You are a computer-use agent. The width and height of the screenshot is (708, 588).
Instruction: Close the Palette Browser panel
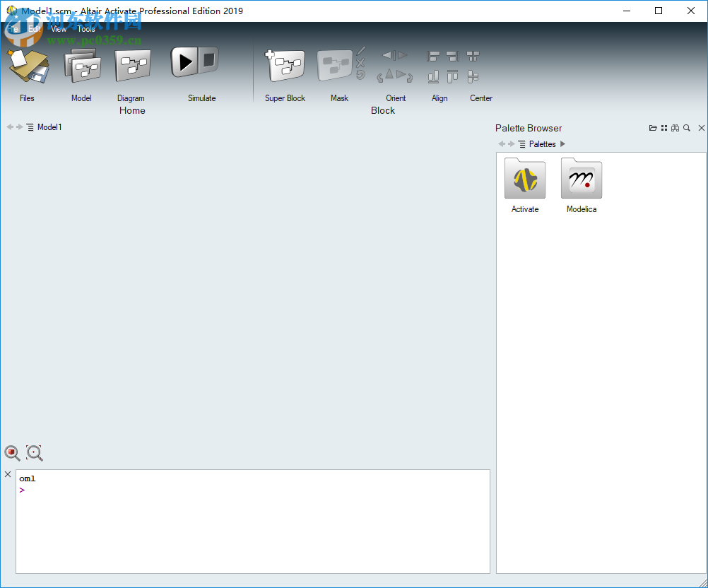coord(701,128)
